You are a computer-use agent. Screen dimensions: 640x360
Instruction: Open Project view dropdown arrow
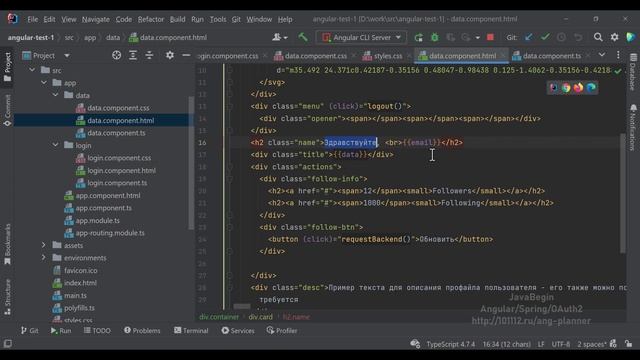pyautogui.click(x=67, y=56)
